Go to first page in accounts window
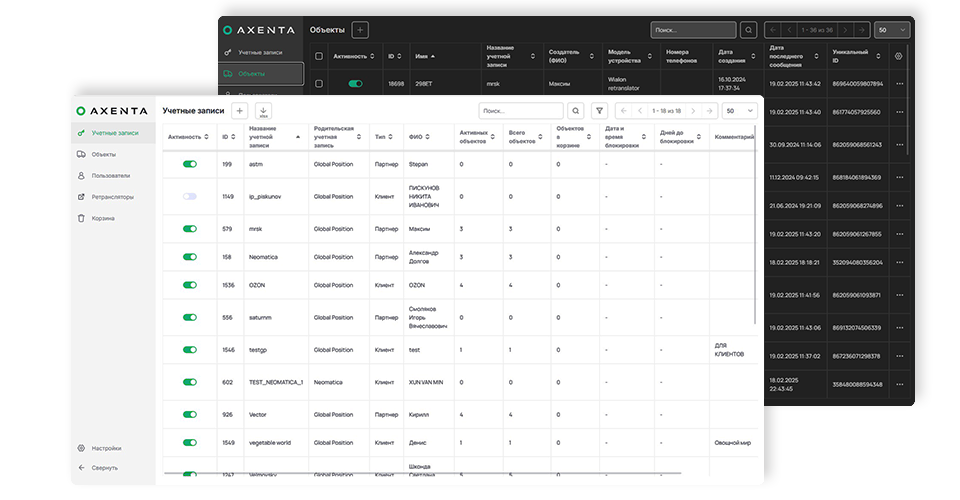960x500 pixels. coord(623,111)
